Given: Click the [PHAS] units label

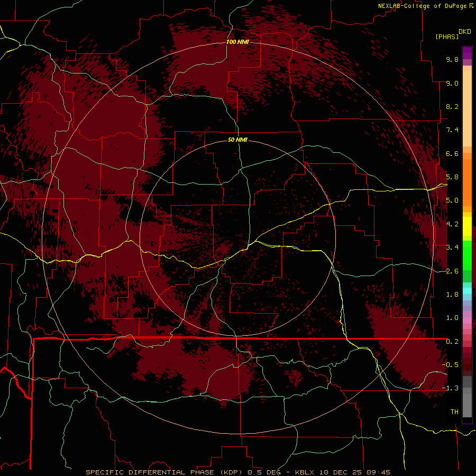Looking at the screenshot, I should [x=447, y=37].
